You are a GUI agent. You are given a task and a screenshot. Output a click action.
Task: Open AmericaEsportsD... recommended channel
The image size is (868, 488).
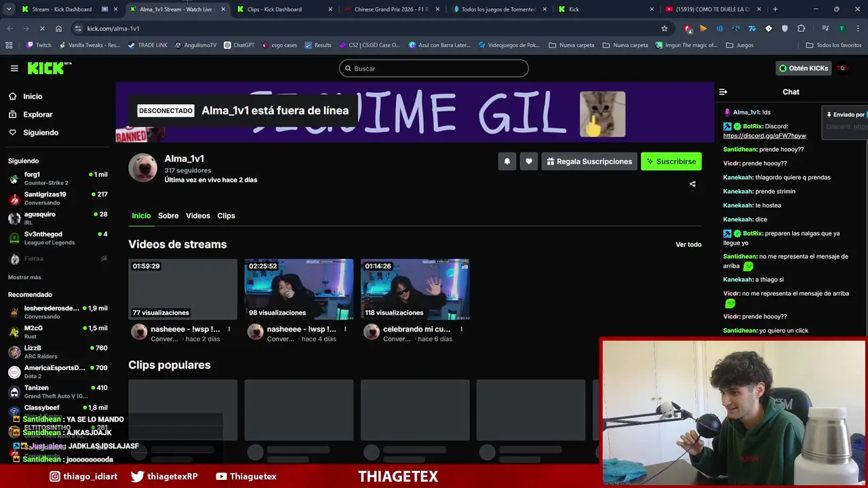(x=57, y=371)
